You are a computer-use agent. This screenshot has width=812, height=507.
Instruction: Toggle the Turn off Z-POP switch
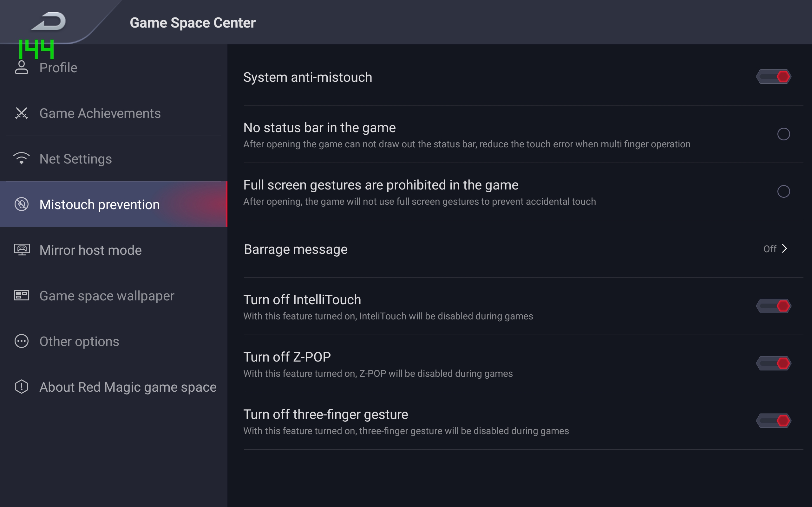[x=774, y=363]
